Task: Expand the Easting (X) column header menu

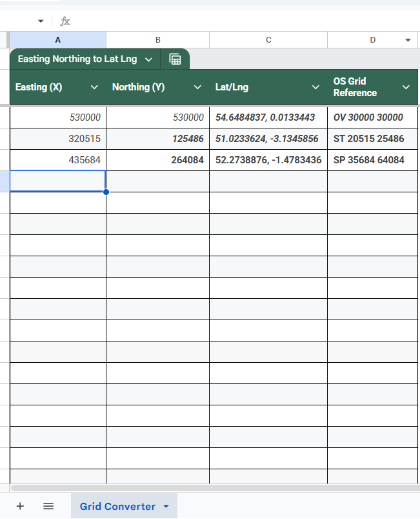Action: (95, 86)
